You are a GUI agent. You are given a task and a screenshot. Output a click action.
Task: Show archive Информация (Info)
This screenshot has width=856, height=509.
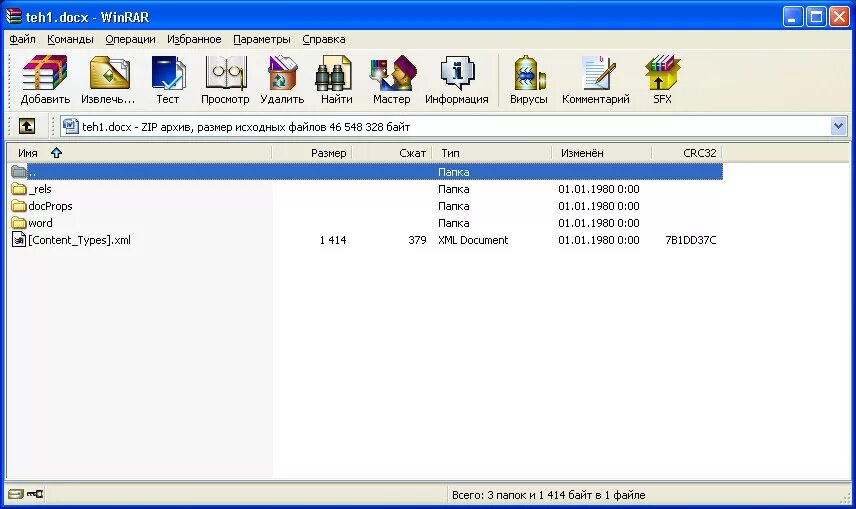pyautogui.click(x=456, y=80)
